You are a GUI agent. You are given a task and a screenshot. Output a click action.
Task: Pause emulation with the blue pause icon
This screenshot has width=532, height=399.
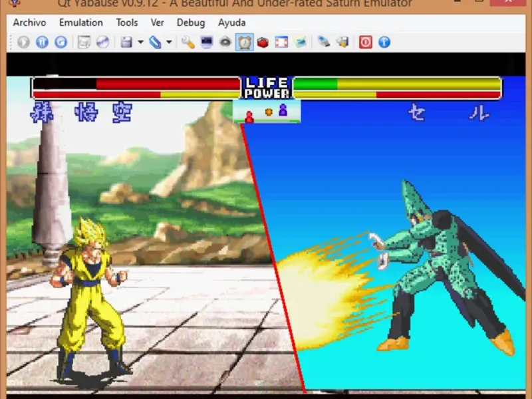[x=42, y=43]
